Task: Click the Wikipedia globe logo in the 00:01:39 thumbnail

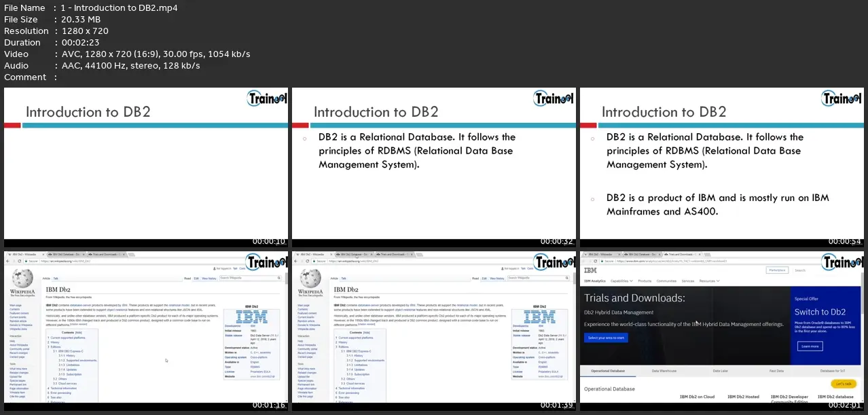Action: (x=311, y=278)
